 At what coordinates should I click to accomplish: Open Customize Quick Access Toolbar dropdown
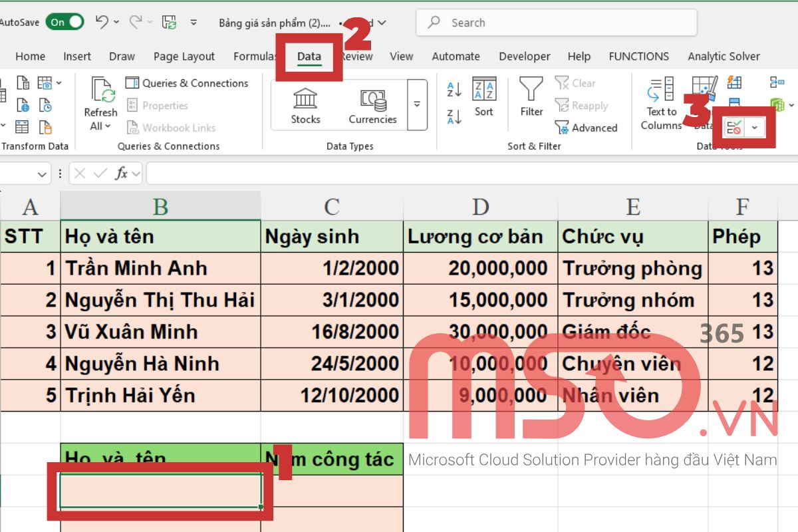pyautogui.click(x=194, y=22)
